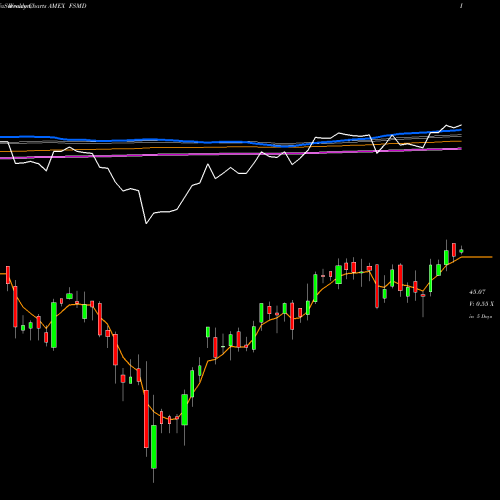This screenshot has height=500, width=500.
Task: Click the last small green candlestick
Action: (x=461, y=251)
